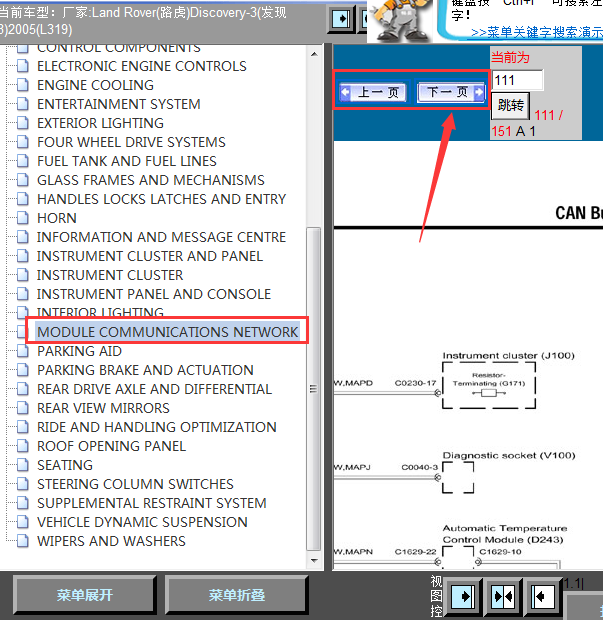Select MODULE COMMUNICATIONS NETWORK
This screenshot has height=620, width=603.
(168, 332)
